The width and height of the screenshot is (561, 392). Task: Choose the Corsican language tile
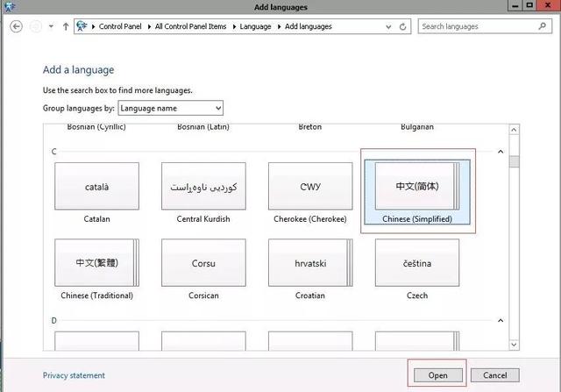click(x=203, y=263)
